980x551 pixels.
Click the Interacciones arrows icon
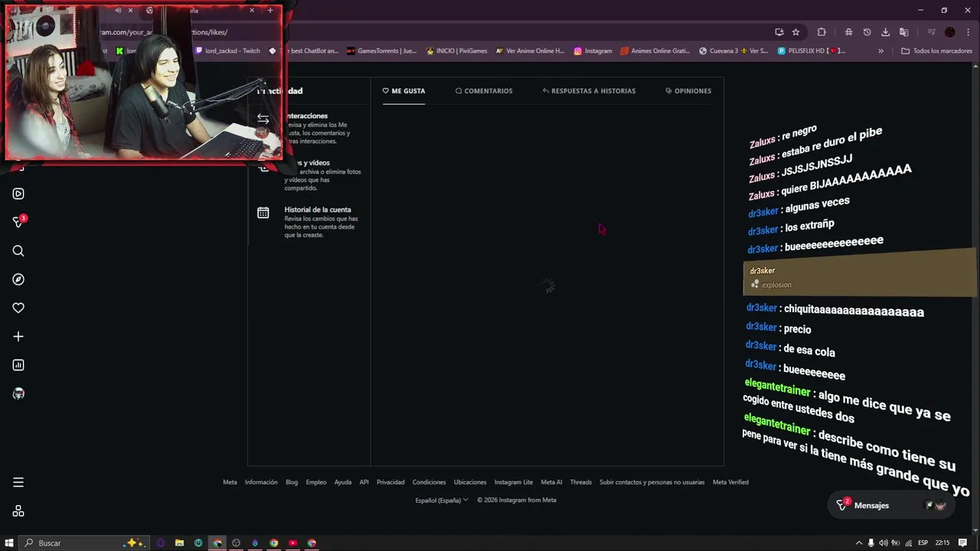coord(263,119)
